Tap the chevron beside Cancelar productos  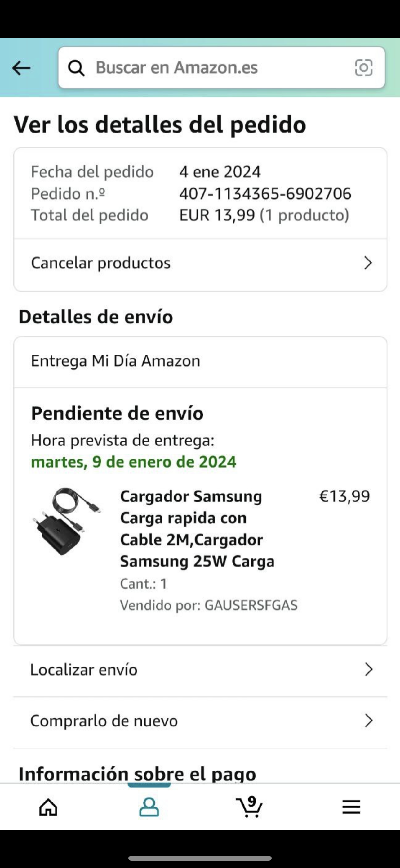point(368,263)
